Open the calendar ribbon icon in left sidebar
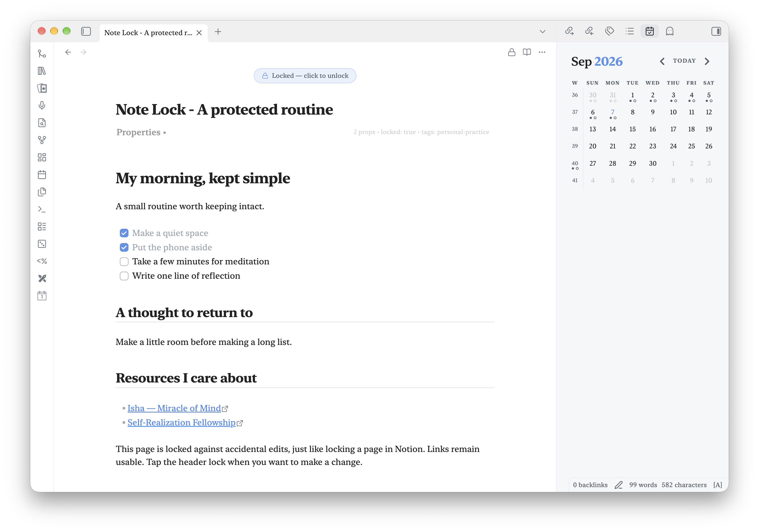 coord(42,174)
